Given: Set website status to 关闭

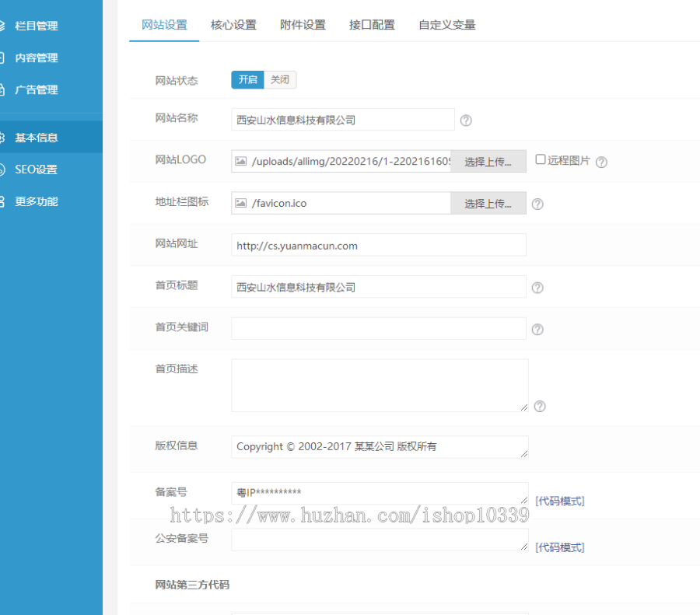Looking at the screenshot, I should click(280, 80).
